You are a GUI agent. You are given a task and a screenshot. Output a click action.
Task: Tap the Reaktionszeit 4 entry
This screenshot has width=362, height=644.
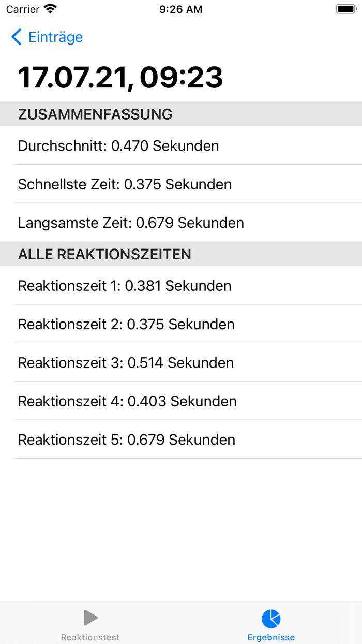tap(127, 401)
